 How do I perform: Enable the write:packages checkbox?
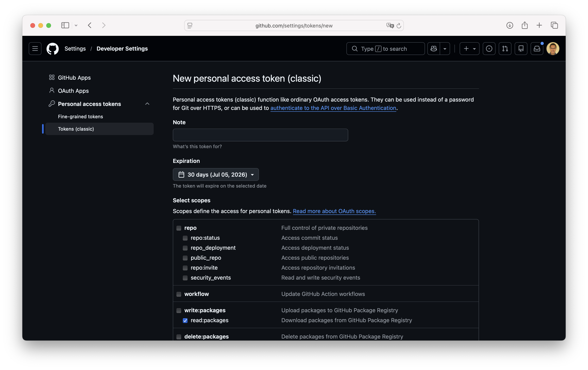click(179, 310)
